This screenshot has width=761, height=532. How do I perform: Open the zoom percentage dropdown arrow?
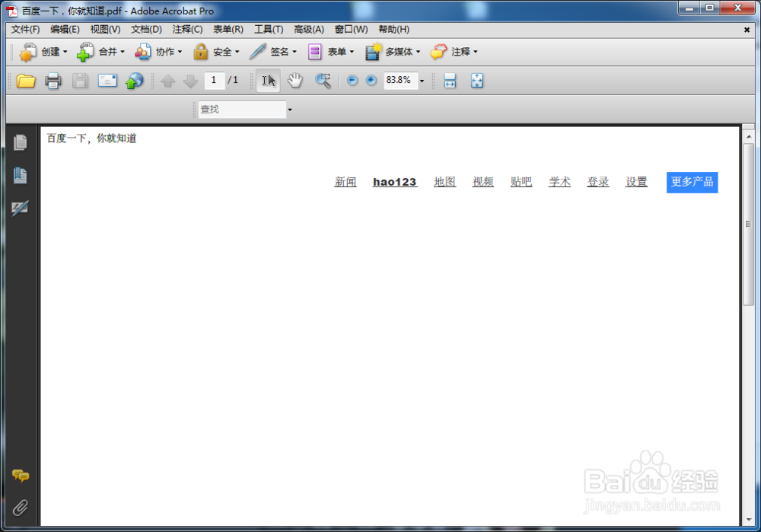[422, 81]
